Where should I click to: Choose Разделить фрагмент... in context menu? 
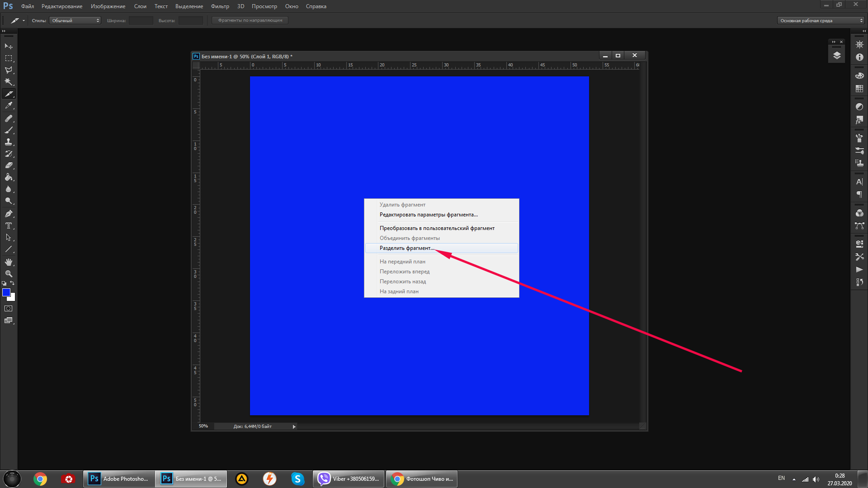(x=406, y=248)
